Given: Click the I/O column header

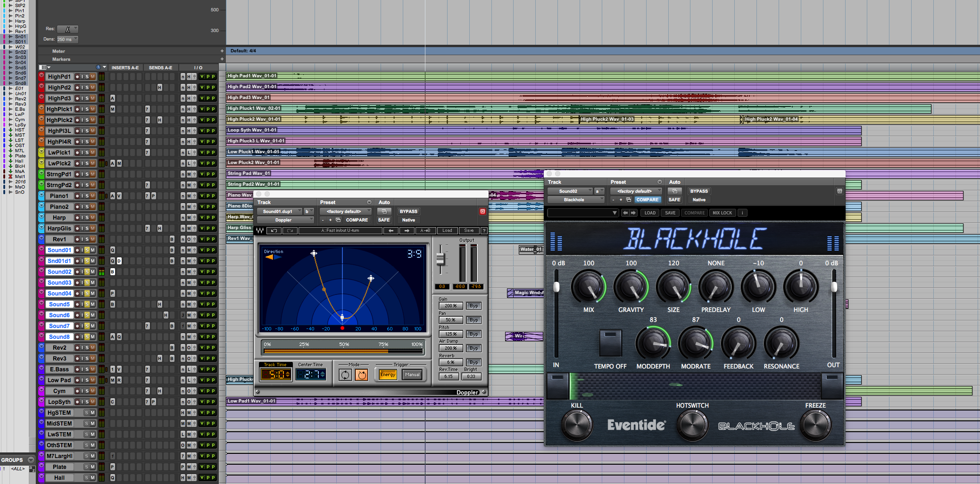Looking at the screenshot, I should coord(198,68).
